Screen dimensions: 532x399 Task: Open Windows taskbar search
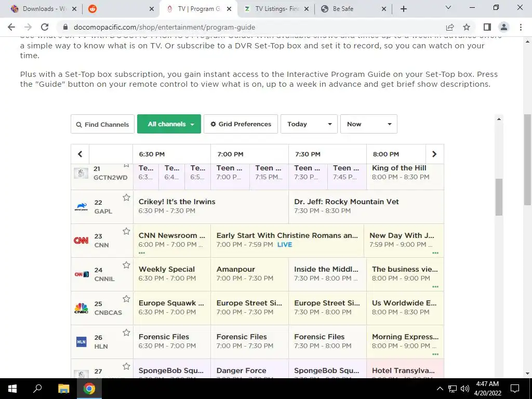click(37, 389)
